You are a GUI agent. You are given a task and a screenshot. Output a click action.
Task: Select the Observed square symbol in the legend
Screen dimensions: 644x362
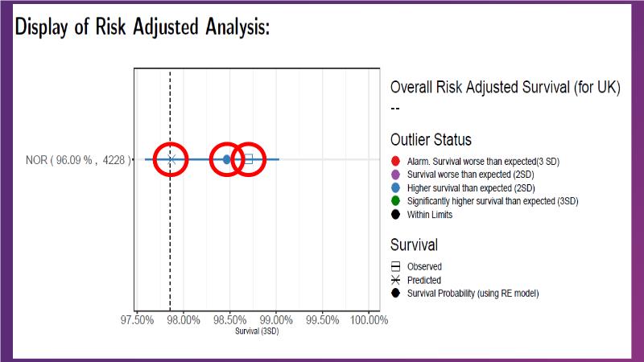coord(395,266)
